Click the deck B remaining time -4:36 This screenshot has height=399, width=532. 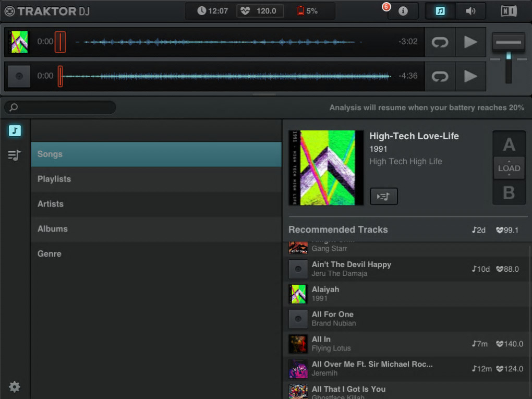408,76
